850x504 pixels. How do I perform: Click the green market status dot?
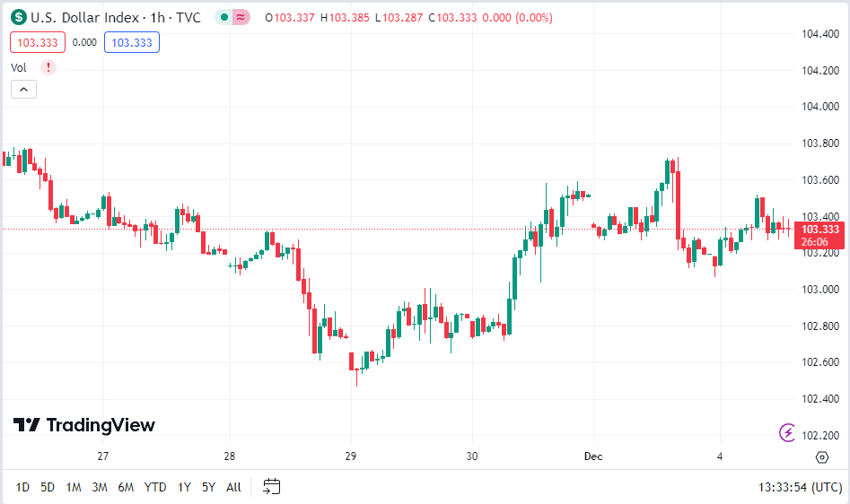coord(223,17)
